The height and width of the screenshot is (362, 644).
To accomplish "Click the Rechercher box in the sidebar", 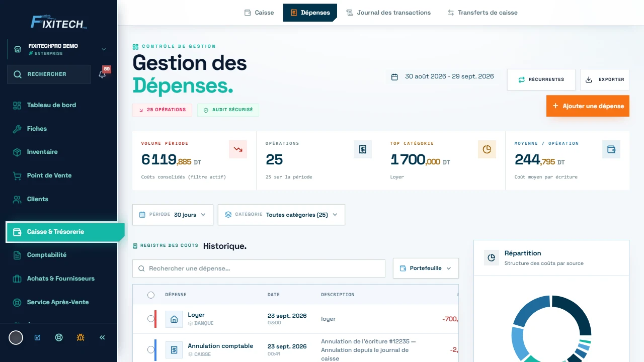I will (x=49, y=74).
